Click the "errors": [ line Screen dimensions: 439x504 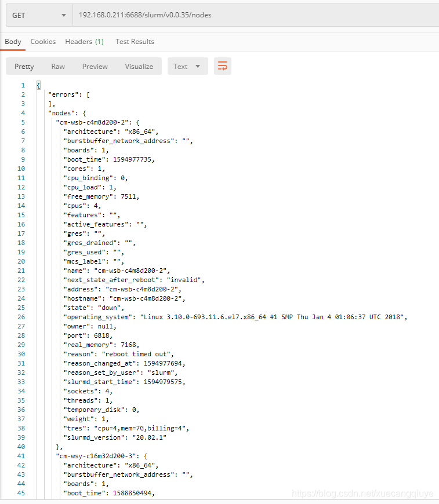coord(69,94)
